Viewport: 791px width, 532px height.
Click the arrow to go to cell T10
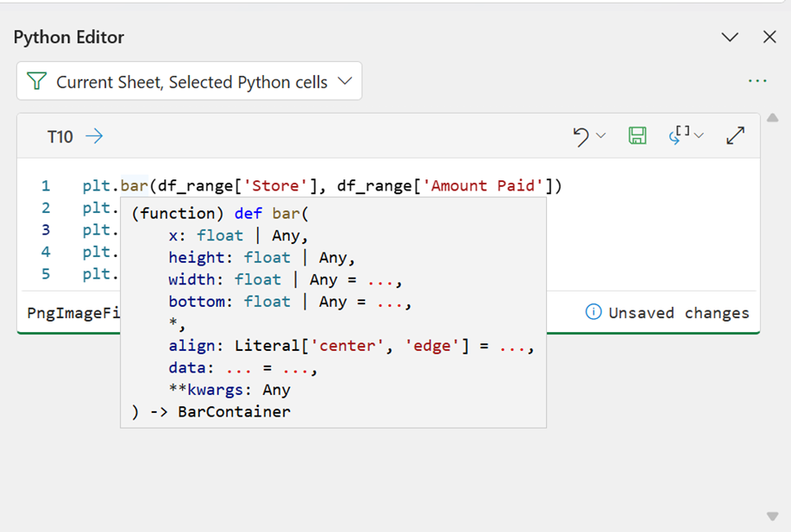pos(94,136)
